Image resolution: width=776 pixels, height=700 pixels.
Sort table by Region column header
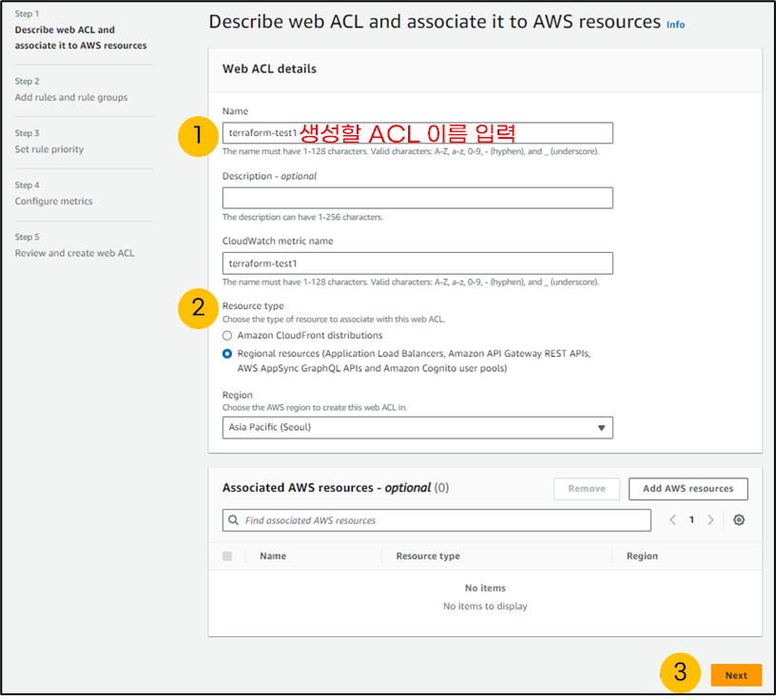coord(642,556)
